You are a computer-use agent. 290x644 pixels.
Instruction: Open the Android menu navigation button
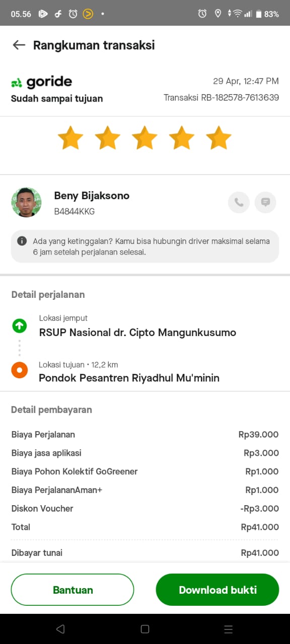228,629
